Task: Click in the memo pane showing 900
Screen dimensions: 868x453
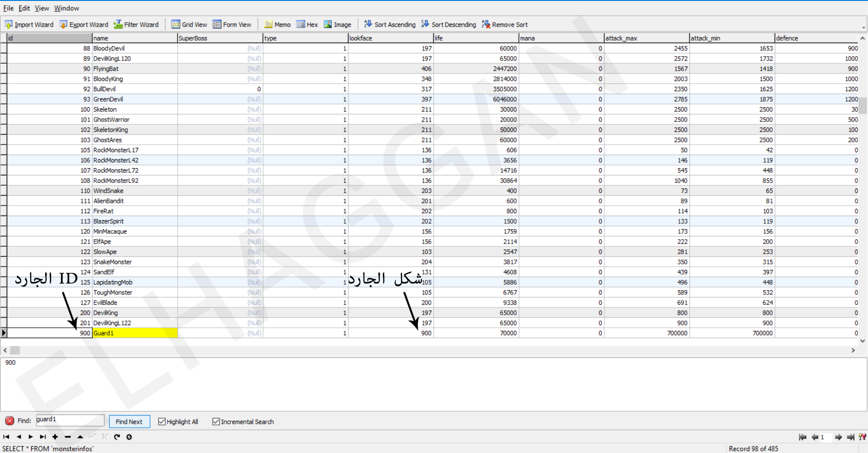Action: click(434, 384)
